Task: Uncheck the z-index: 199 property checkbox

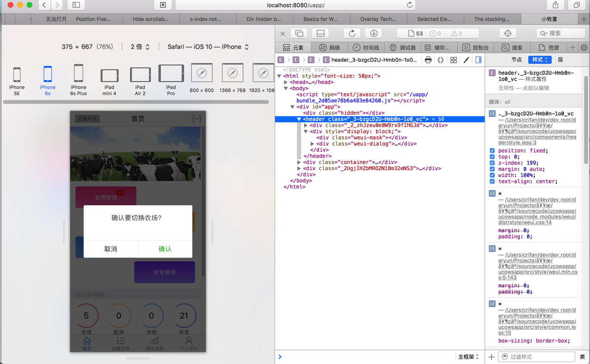Action: click(x=492, y=163)
